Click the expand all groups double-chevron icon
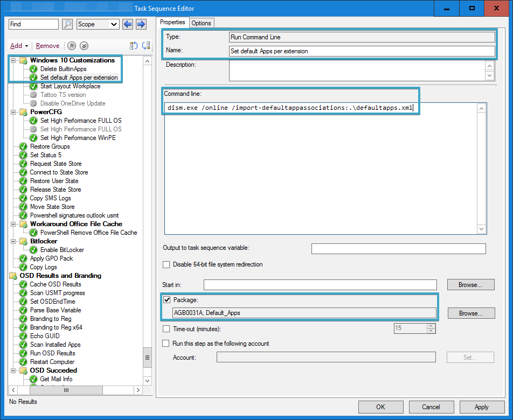 84,46
